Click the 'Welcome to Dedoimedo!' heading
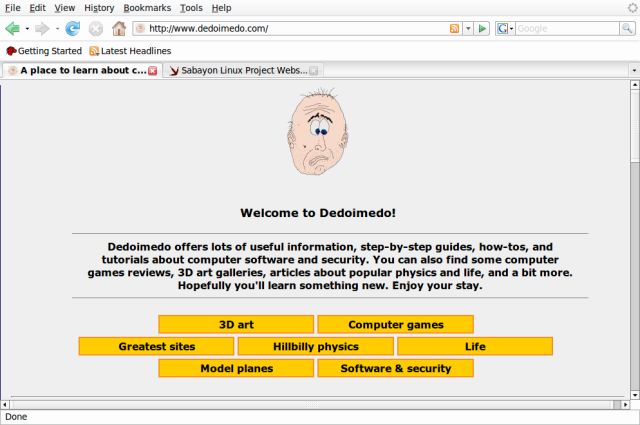640x425 pixels. (318, 213)
